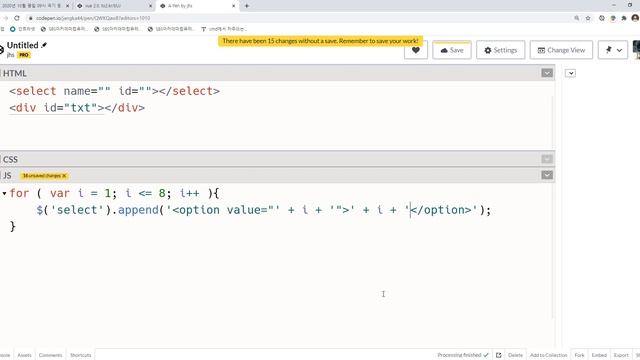Collapse the for loop fold arrow

[x=4, y=193]
